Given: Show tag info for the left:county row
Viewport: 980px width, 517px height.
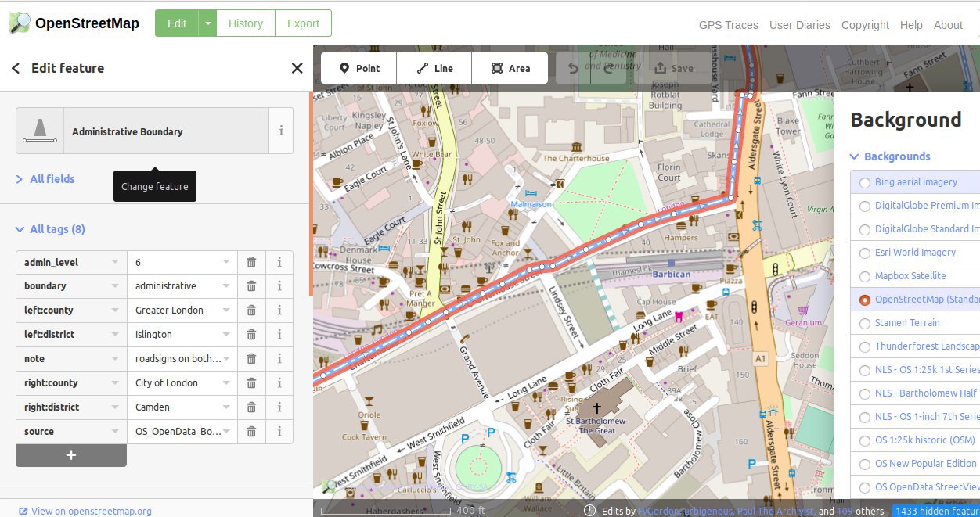Looking at the screenshot, I should [279, 311].
